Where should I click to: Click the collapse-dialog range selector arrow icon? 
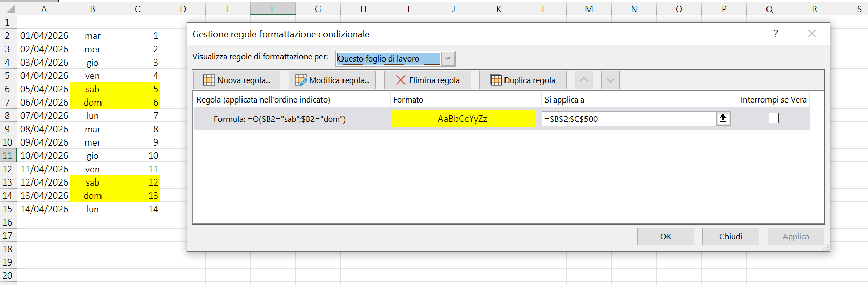[723, 118]
